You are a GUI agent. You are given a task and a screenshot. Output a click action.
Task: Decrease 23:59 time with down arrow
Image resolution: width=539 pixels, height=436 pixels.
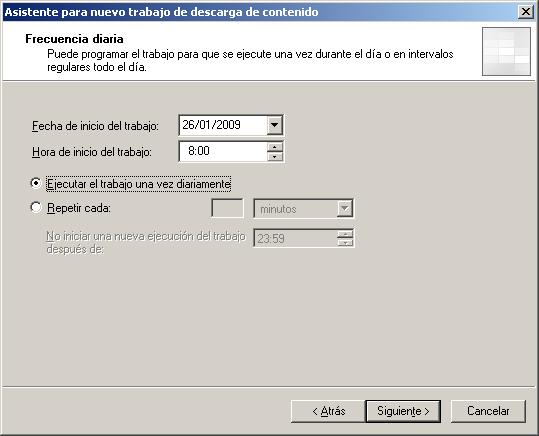tap(345, 243)
